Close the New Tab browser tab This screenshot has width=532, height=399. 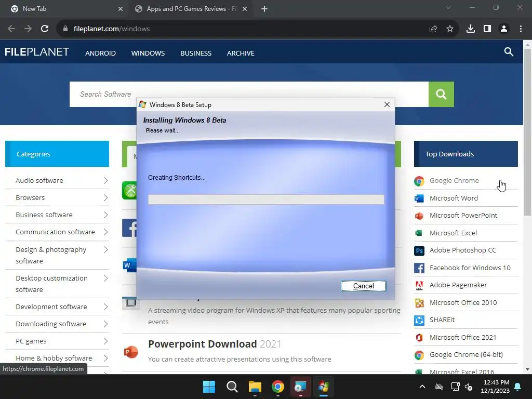tap(121, 9)
